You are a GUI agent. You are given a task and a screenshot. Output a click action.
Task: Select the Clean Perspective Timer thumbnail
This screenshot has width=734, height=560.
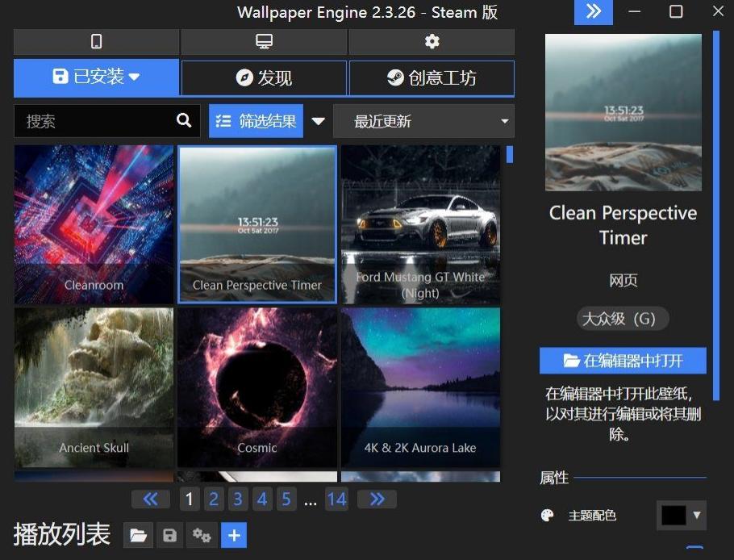point(257,225)
